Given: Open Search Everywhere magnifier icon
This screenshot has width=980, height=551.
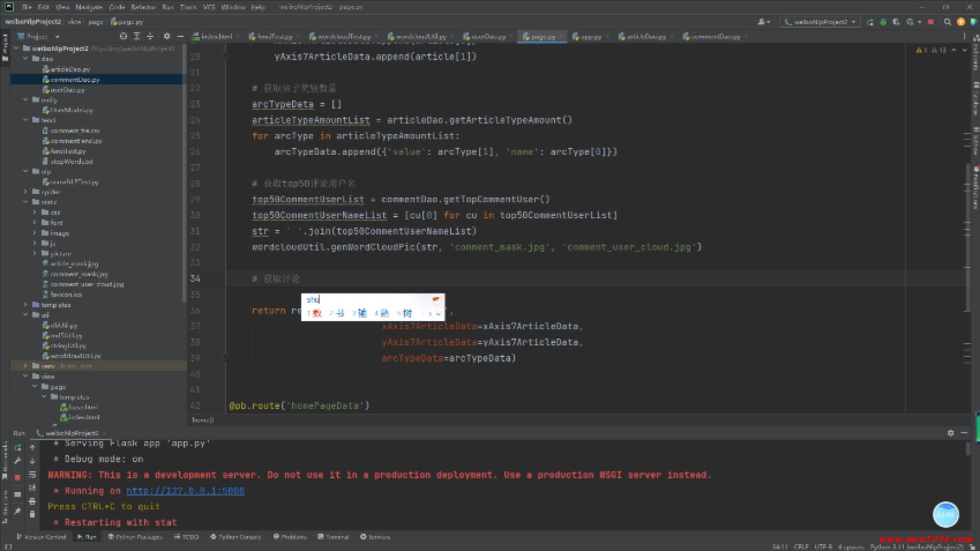Looking at the screenshot, I should 947,22.
